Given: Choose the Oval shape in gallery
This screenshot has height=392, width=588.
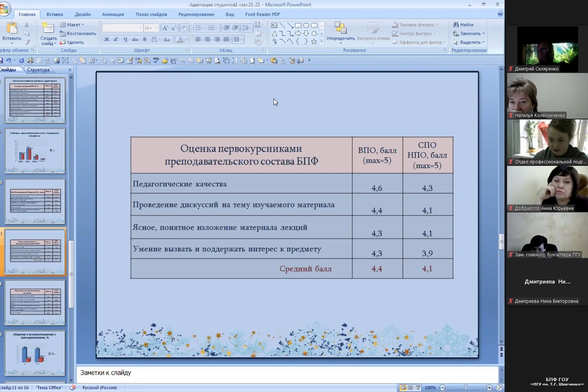Looking at the screenshot, I should click(306, 25).
